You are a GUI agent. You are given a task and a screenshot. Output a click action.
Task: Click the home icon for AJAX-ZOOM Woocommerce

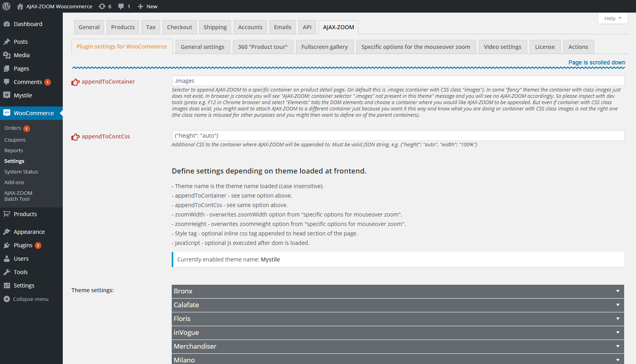click(x=20, y=6)
